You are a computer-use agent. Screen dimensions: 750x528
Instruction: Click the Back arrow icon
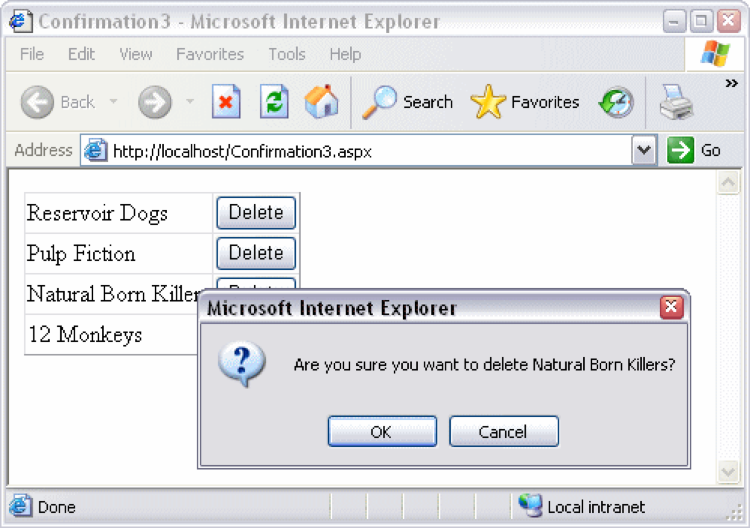(x=37, y=102)
